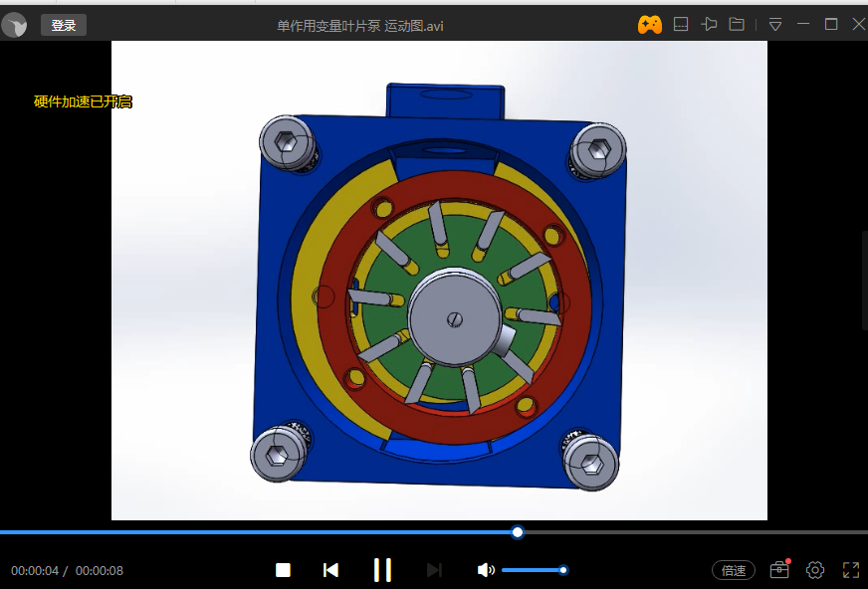Click the total duration 00:00:08
Image resolution: width=868 pixels, height=589 pixels.
tap(100, 571)
